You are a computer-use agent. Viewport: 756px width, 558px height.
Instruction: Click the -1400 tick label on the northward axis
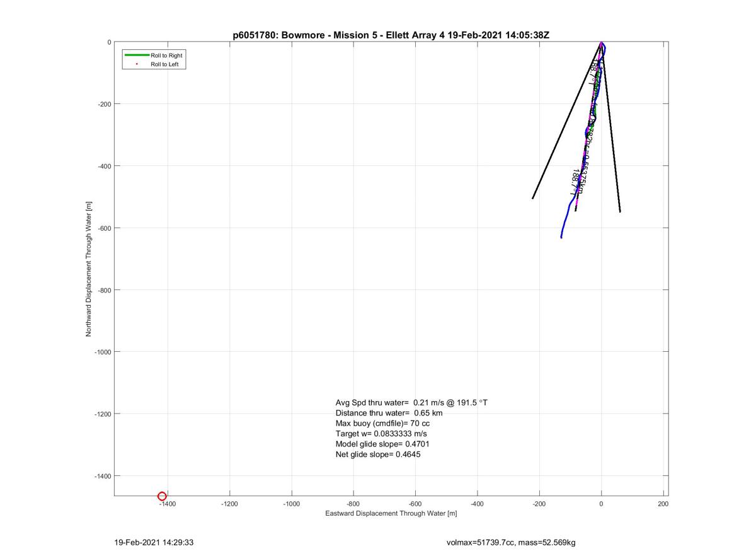pyautogui.click(x=103, y=476)
